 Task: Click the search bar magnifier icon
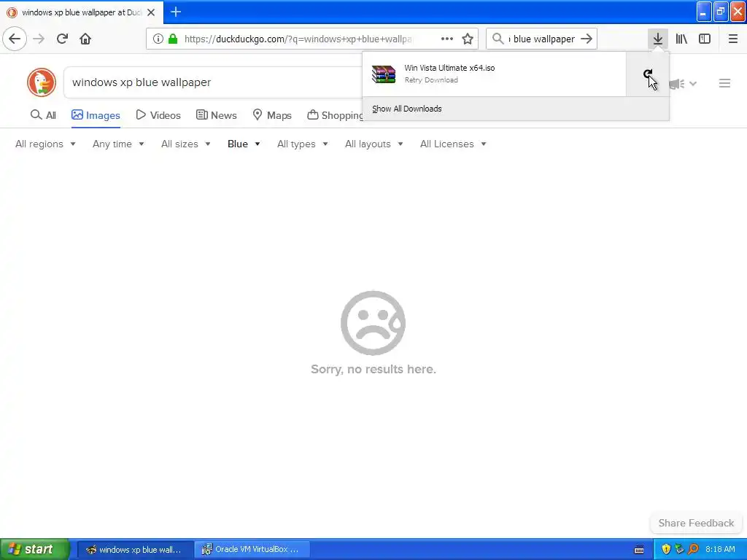498,39
